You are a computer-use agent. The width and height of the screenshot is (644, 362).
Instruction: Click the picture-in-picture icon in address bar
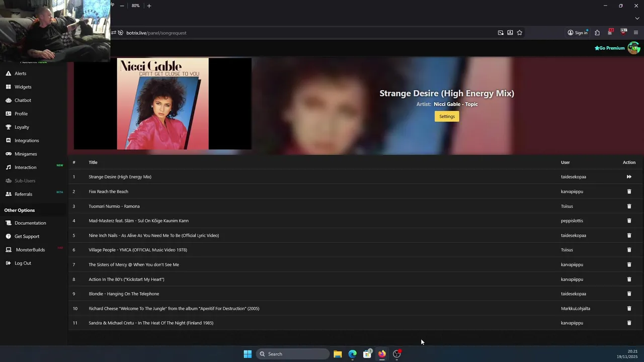pos(501,33)
